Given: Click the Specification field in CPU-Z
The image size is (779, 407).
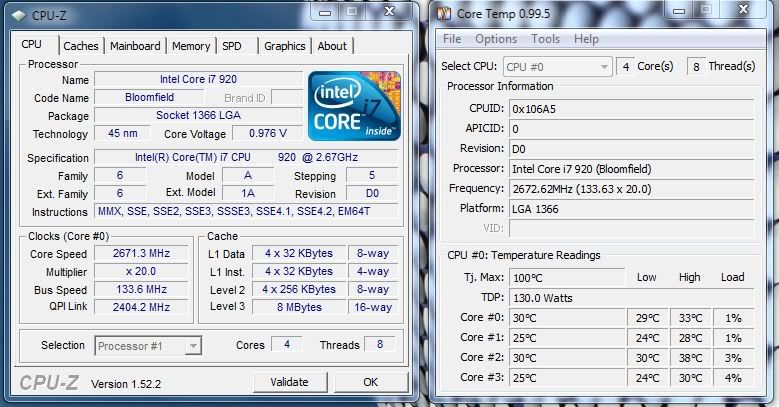Looking at the screenshot, I should tap(246, 158).
